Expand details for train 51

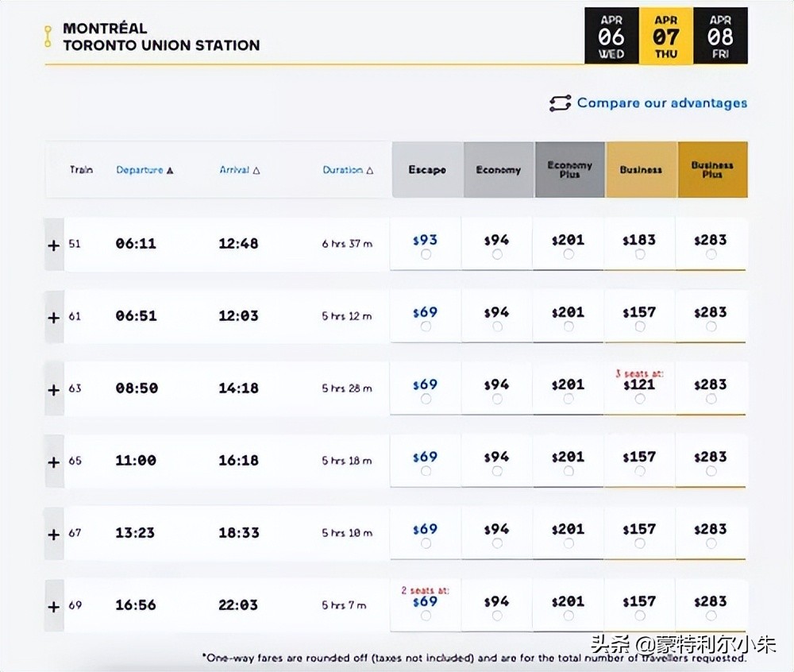pos(54,245)
